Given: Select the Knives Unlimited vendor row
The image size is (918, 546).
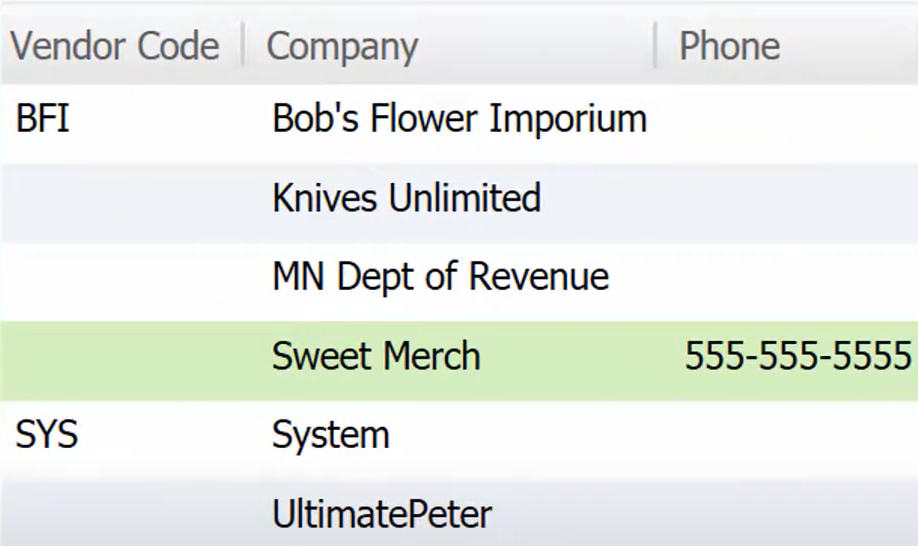Looking at the screenshot, I should (459, 198).
